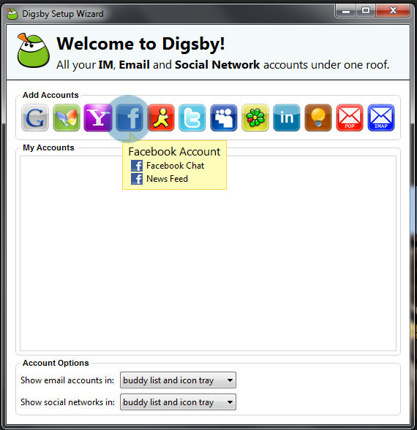Screen dimensions: 417x430
Task: Add a Twitter account
Action: pyautogui.click(x=192, y=118)
